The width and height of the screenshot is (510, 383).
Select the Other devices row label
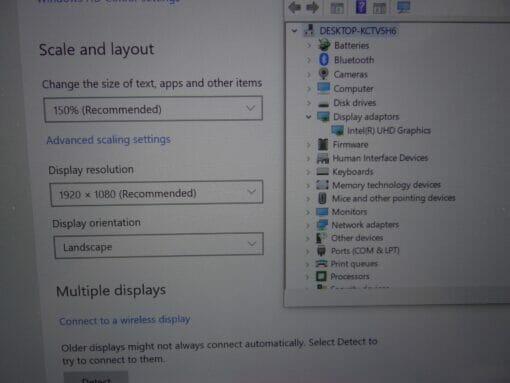357,238
